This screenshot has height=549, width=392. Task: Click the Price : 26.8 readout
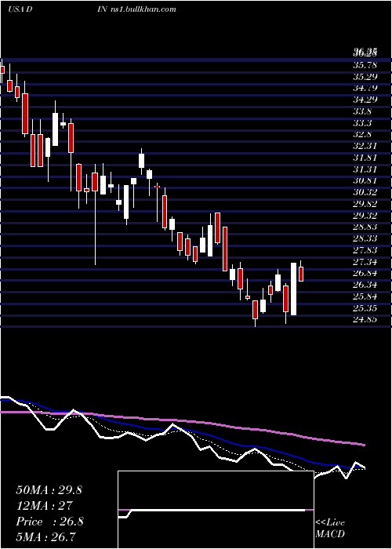pos(49,522)
